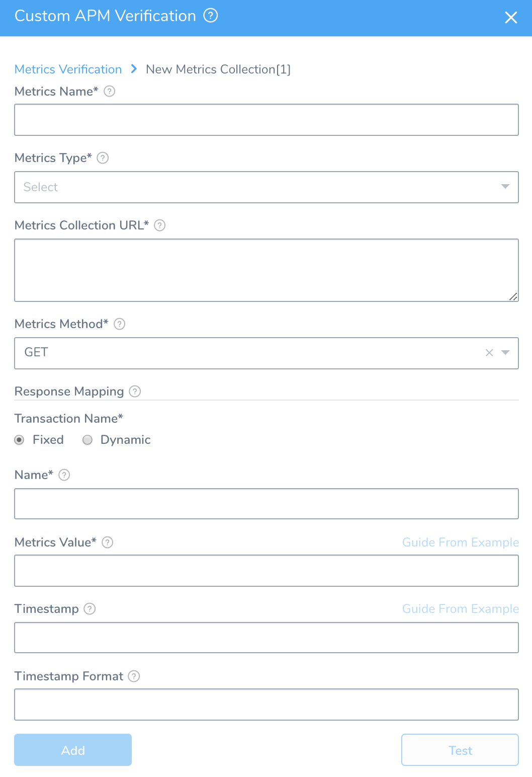Open Response Mapping help tooltip icon
Screen dimensions: 532x777
pos(135,391)
